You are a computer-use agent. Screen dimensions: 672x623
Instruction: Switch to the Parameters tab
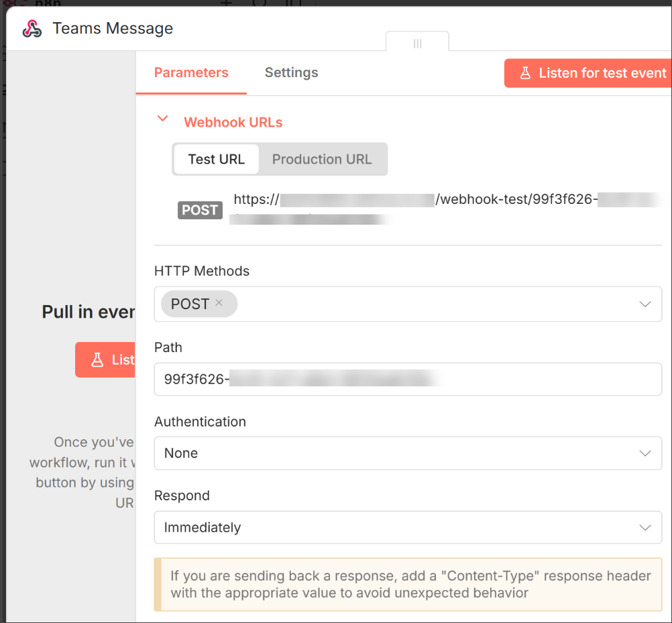191,73
